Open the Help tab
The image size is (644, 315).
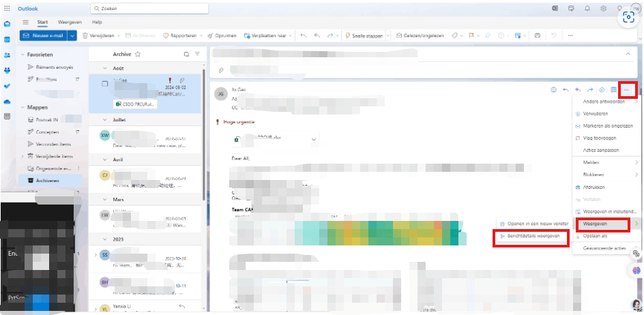coord(97,22)
